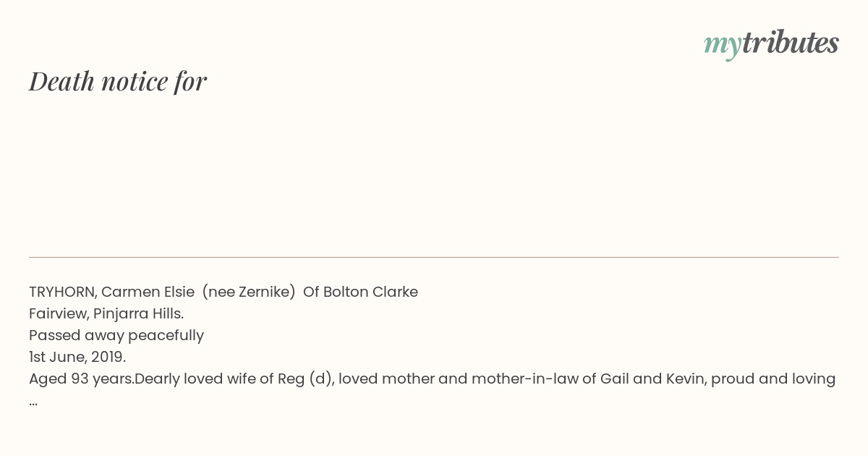Select the "Death notice for" heading
This screenshot has width=868, height=456.
(x=118, y=81)
